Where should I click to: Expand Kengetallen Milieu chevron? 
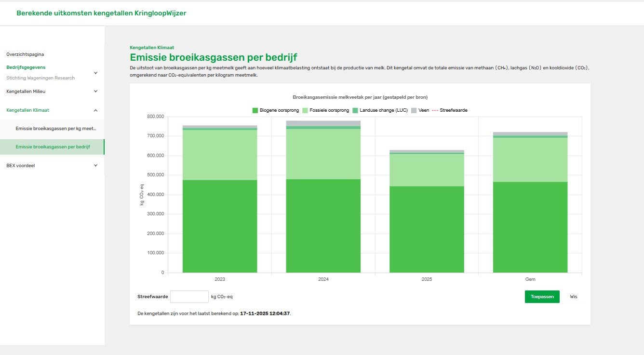pos(95,91)
